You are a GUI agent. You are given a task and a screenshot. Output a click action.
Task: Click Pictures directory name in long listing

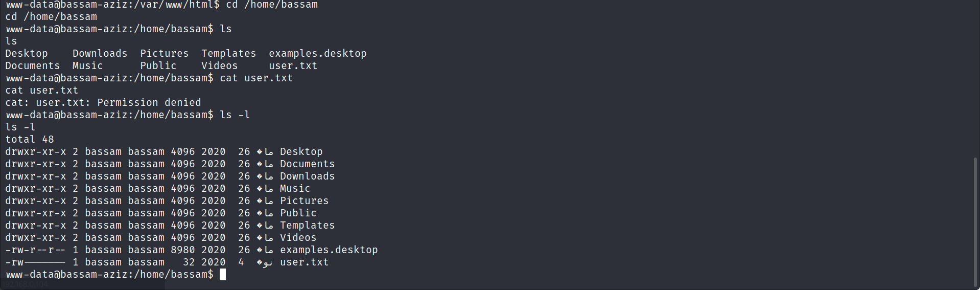(x=304, y=201)
